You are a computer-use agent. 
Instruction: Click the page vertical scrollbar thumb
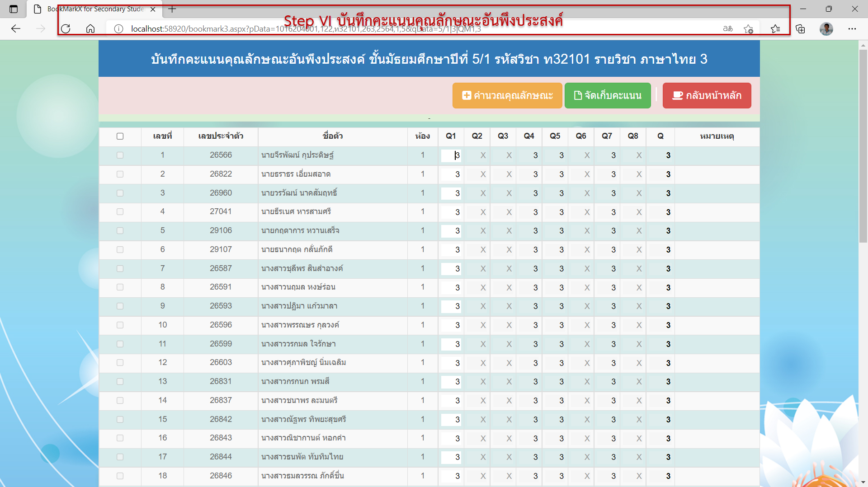tap(863, 147)
